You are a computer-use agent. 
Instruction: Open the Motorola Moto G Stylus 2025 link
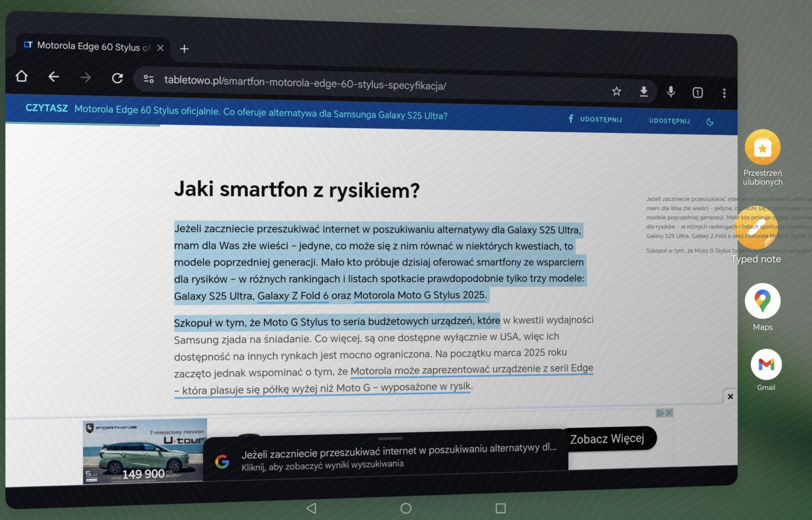(x=419, y=295)
